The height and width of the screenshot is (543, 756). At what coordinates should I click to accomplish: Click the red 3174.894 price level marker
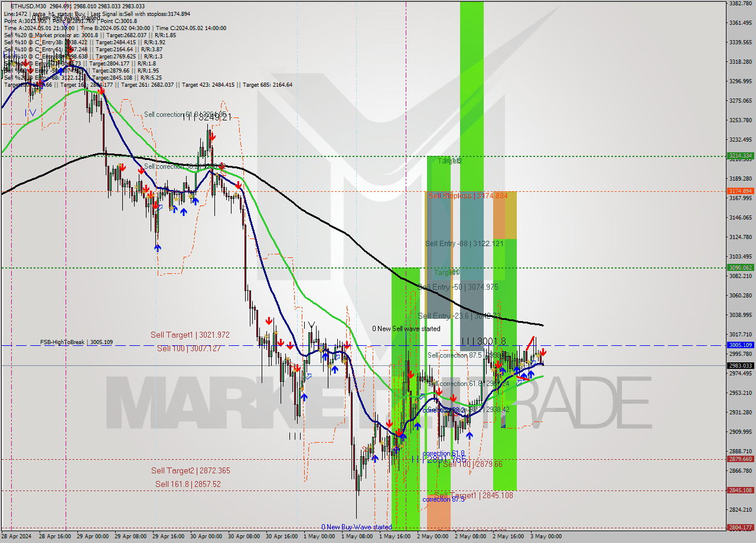click(x=740, y=191)
